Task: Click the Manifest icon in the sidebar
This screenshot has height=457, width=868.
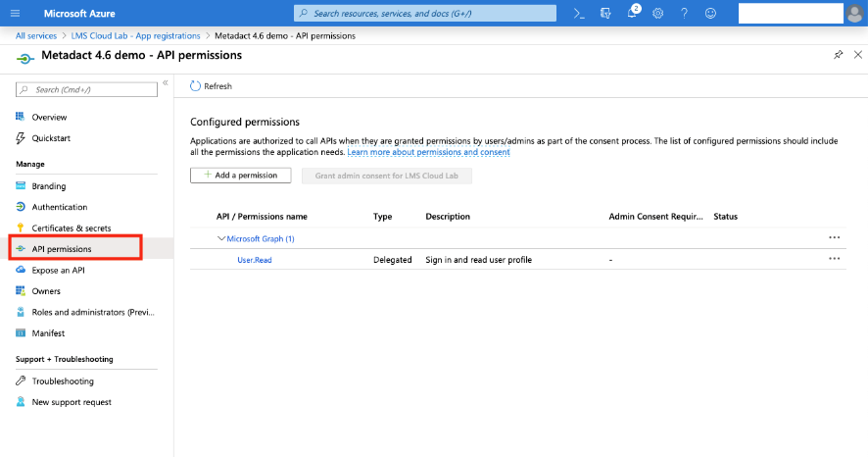Action: pos(21,332)
